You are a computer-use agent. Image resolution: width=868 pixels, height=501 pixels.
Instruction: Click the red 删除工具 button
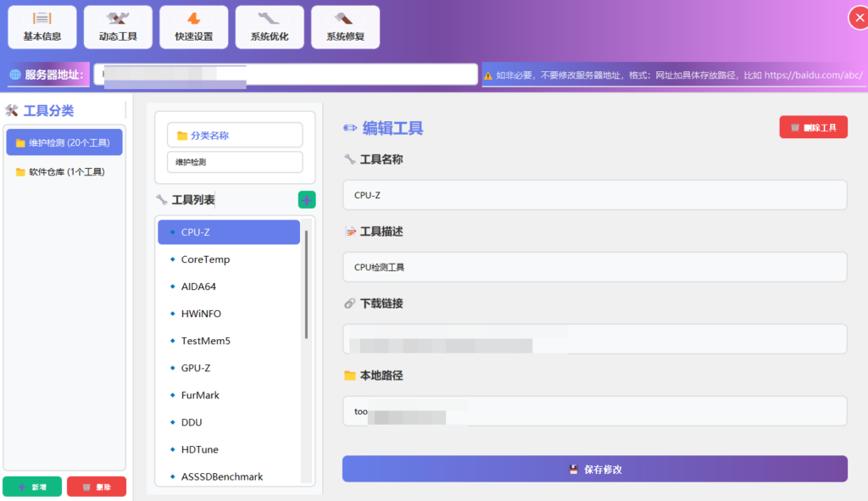pyautogui.click(x=813, y=127)
